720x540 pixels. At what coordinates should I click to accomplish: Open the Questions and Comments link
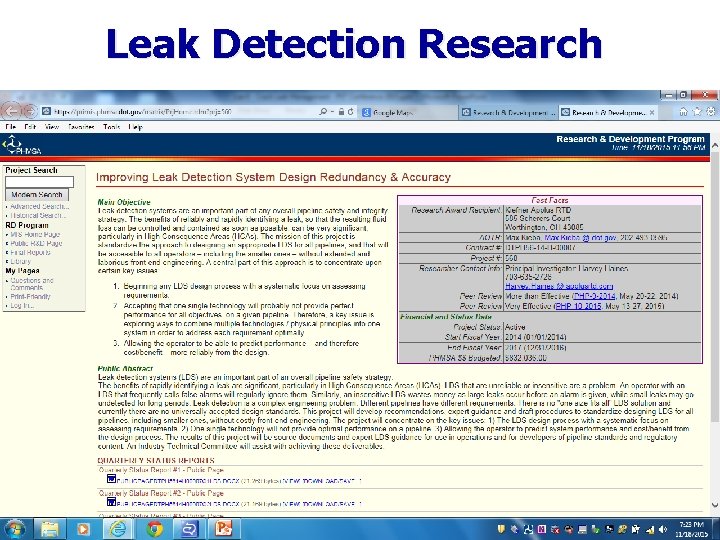pos(32,284)
